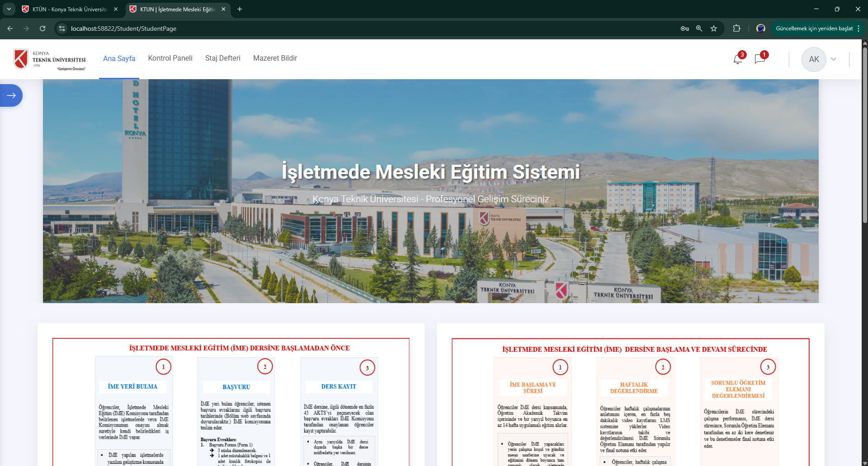The height and width of the screenshot is (466, 868).
Task: Expand the sidebar with the arrow button
Action: click(11, 95)
